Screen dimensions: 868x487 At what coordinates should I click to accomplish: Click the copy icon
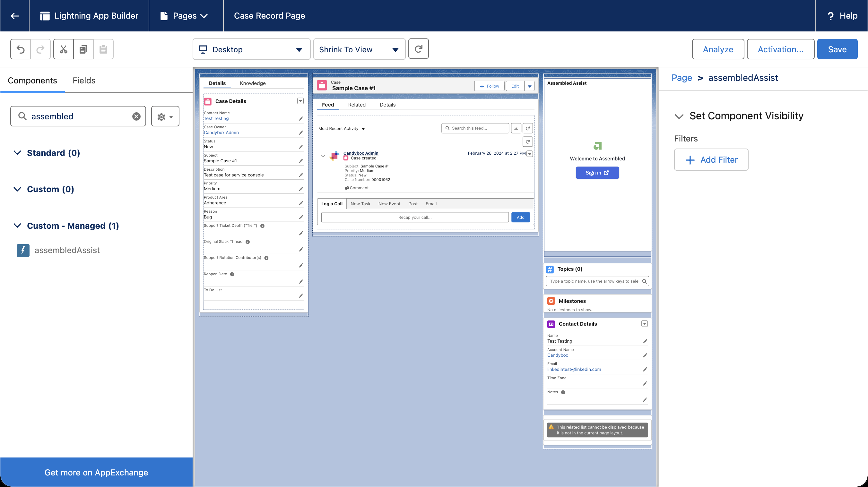coord(83,49)
